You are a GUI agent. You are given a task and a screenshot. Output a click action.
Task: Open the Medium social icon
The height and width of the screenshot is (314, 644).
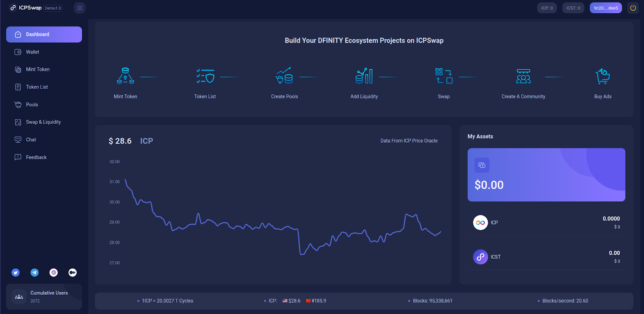pyautogui.click(x=72, y=273)
